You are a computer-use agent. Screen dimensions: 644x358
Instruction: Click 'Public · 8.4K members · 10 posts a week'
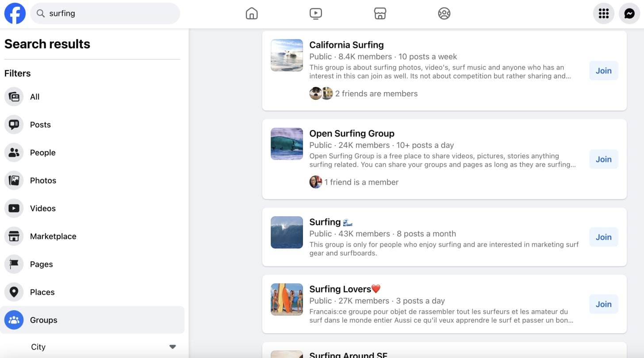[x=383, y=57]
